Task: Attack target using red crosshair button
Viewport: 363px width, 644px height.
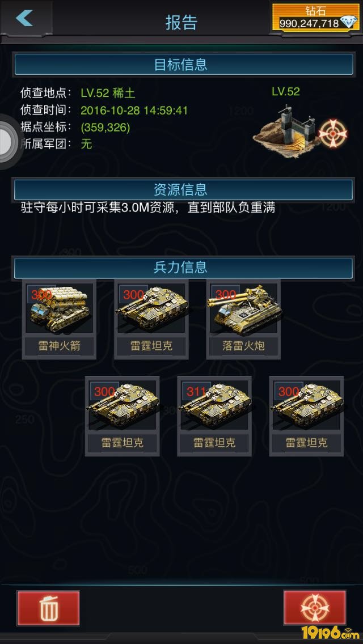Action: pyautogui.click(x=314, y=608)
